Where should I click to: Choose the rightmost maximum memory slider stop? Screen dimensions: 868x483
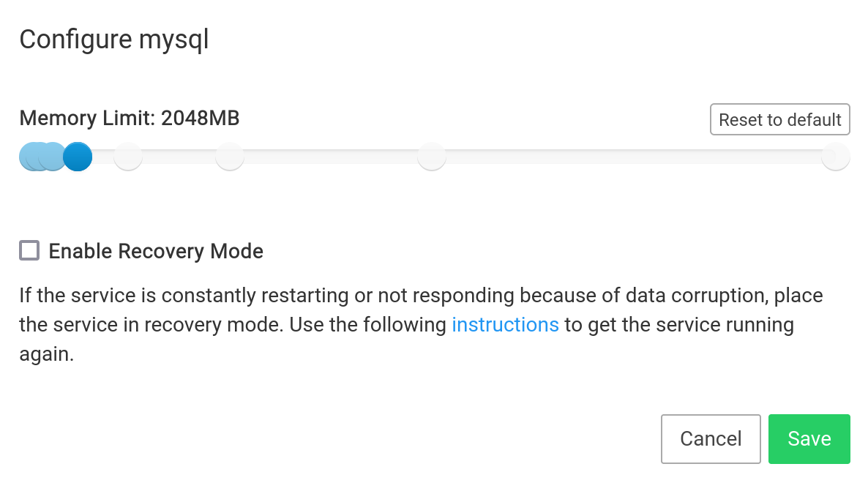click(836, 157)
